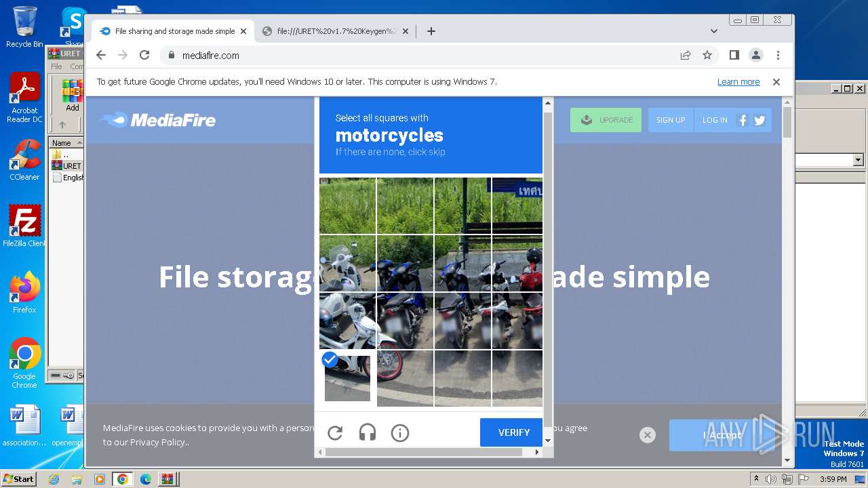The height and width of the screenshot is (488, 868).
Task: Reload the captcha challenge
Action: point(335,432)
